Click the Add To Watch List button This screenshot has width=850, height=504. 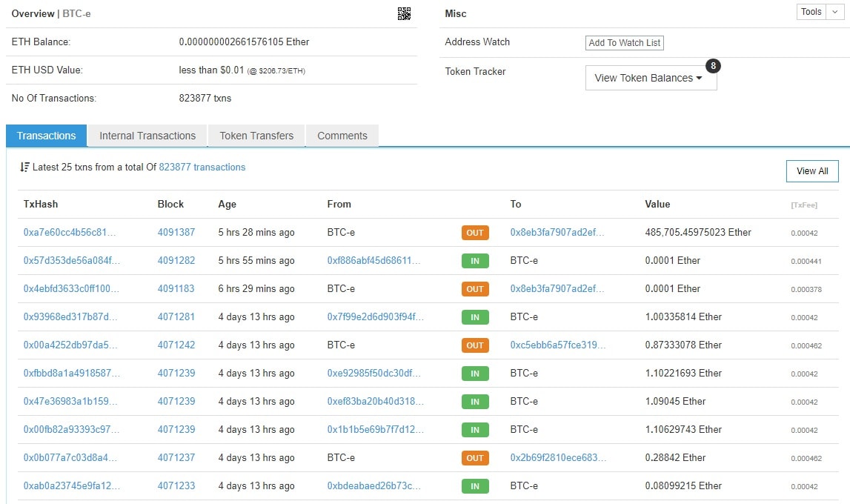pyautogui.click(x=624, y=43)
